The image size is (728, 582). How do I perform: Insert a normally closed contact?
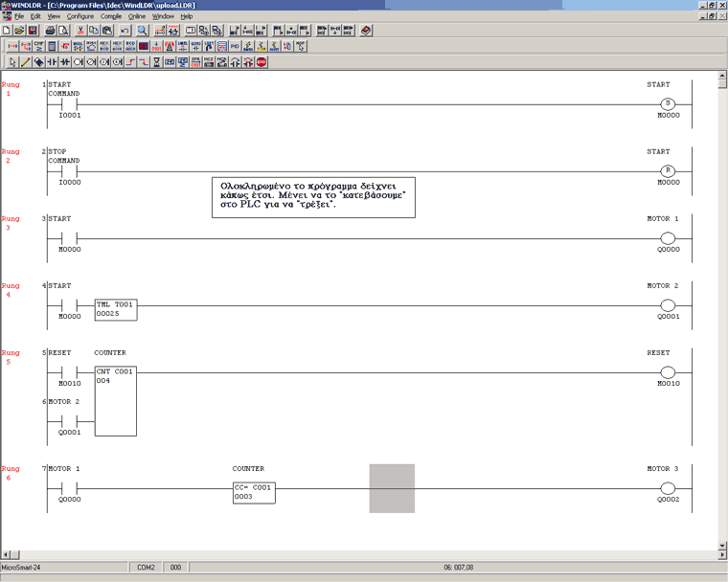point(65,62)
